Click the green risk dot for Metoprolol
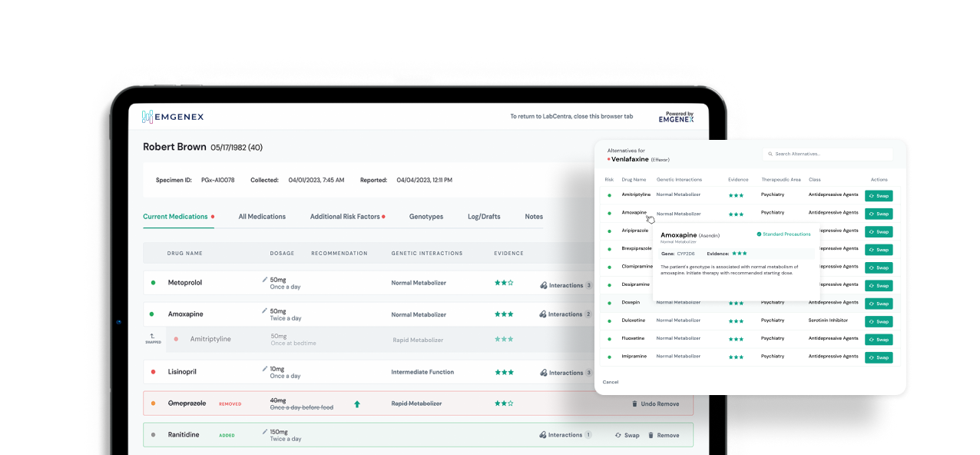 point(153,283)
